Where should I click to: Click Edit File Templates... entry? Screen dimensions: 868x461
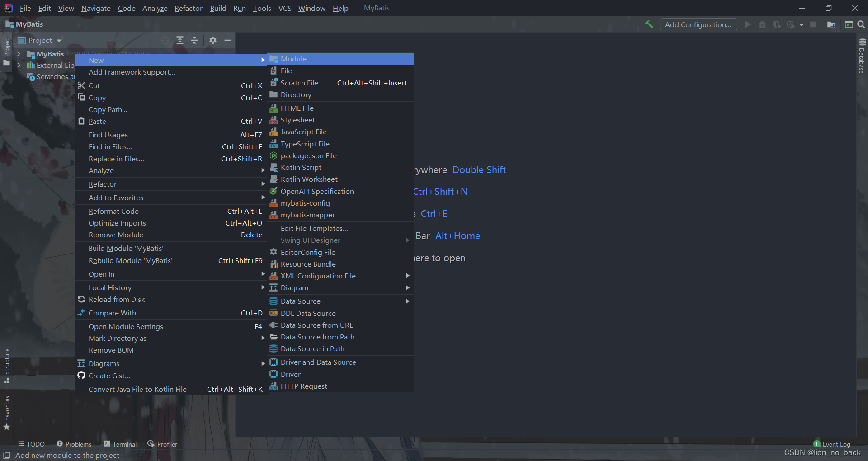pyautogui.click(x=341, y=228)
